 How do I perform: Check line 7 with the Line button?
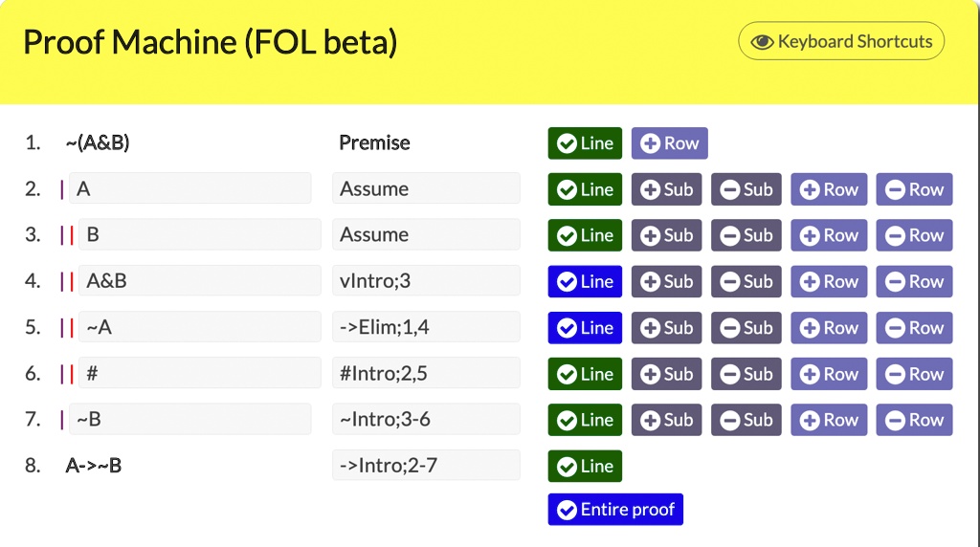(585, 420)
